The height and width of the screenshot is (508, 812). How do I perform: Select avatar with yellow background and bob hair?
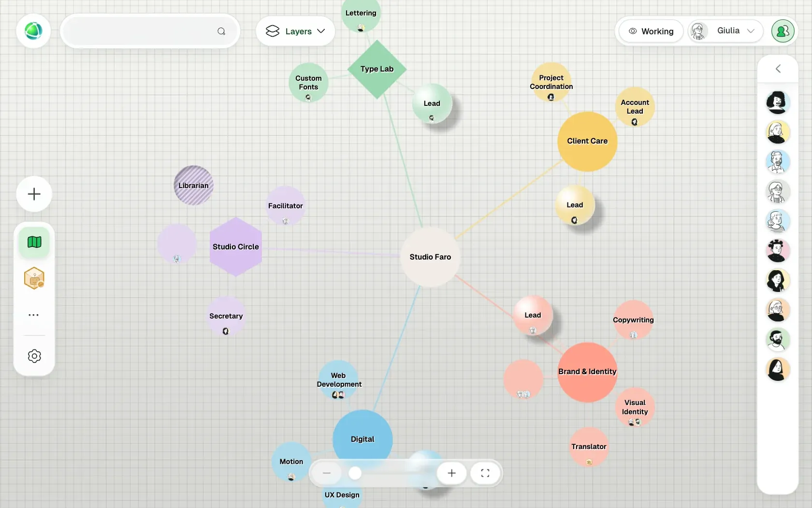[777, 132]
